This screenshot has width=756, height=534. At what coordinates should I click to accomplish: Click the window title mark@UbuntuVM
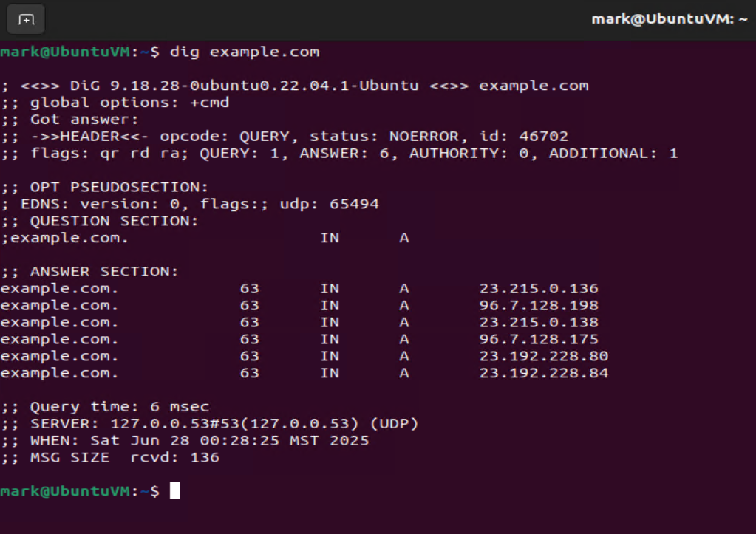tap(670, 18)
